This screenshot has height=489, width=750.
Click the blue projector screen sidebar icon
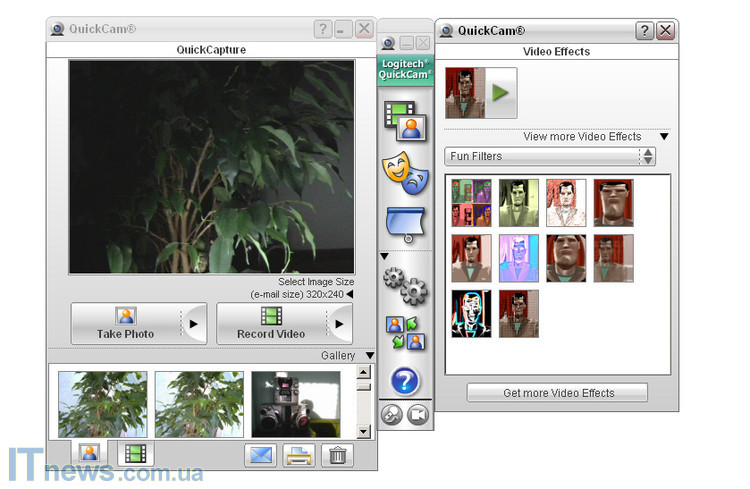[x=405, y=224]
